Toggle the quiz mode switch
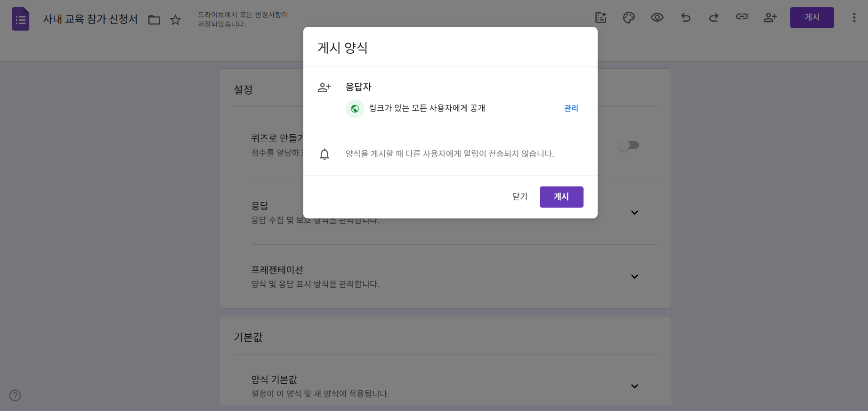 click(x=628, y=145)
